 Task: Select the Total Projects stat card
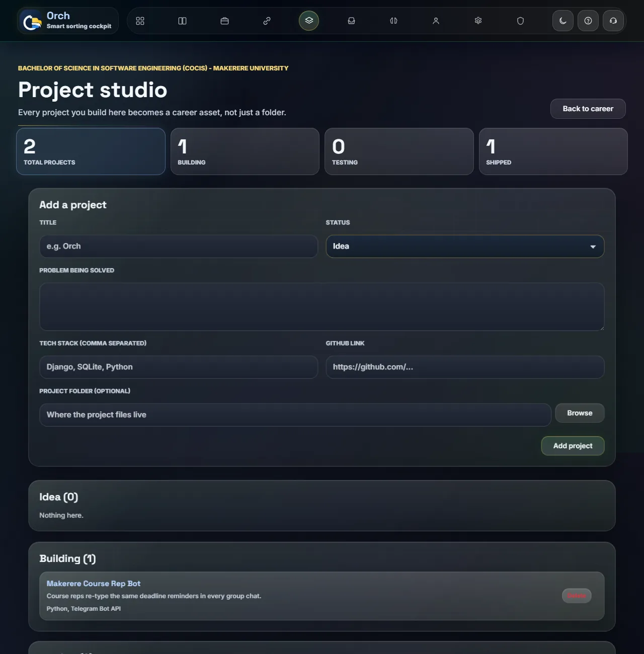[91, 151]
